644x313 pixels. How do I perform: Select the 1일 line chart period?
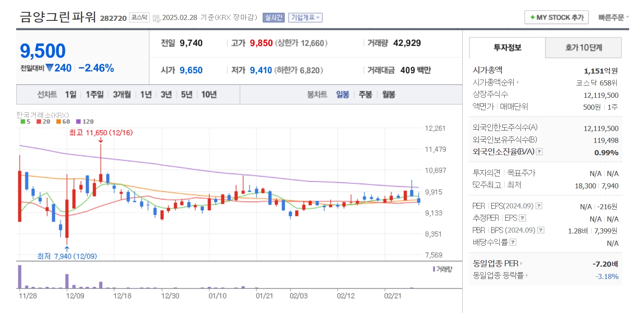(x=71, y=94)
